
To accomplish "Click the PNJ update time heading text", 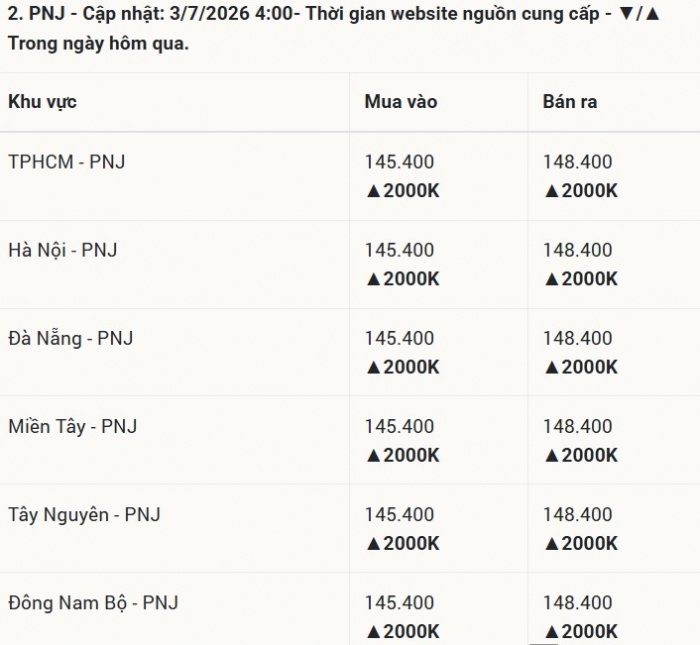I will click(x=334, y=29).
